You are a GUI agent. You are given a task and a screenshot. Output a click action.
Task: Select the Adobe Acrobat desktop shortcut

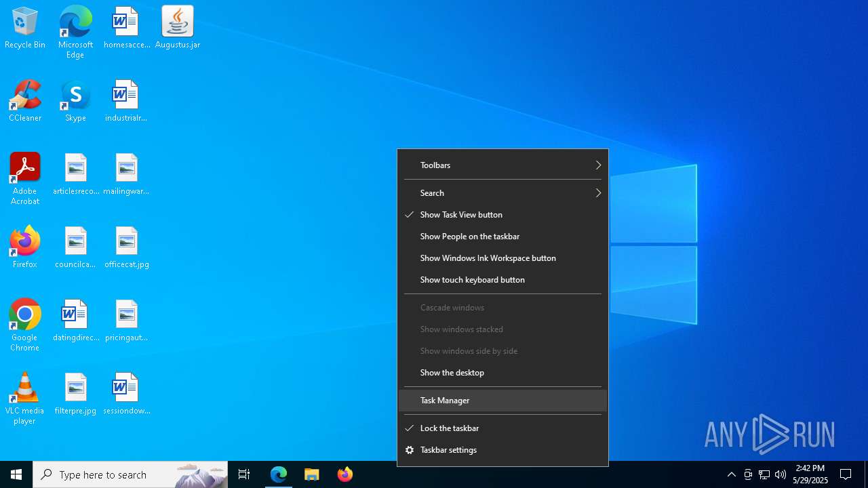click(25, 179)
